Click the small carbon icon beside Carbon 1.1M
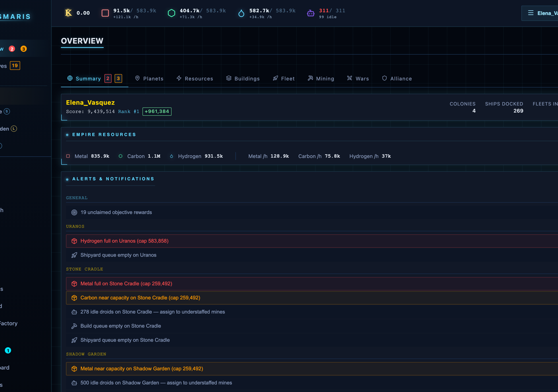Viewport: 558px width, 392px height. point(120,156)
